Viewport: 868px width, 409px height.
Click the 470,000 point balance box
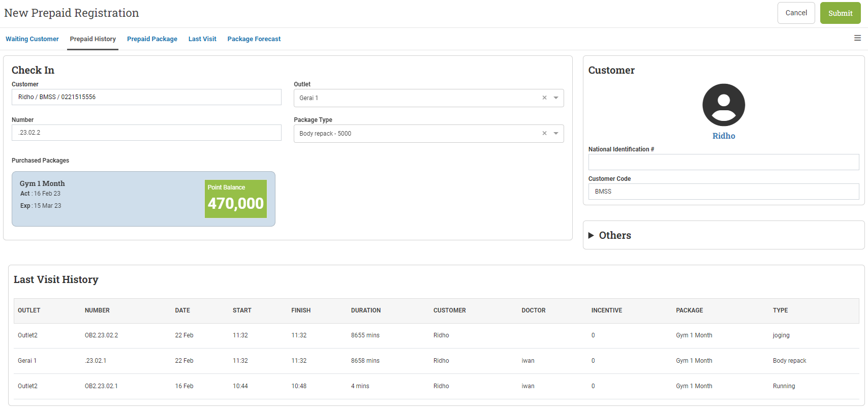[x=236, y=199]
